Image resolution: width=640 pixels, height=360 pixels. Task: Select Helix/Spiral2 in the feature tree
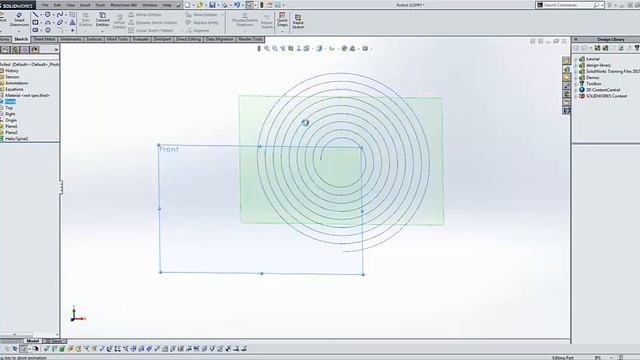(16, 139)
